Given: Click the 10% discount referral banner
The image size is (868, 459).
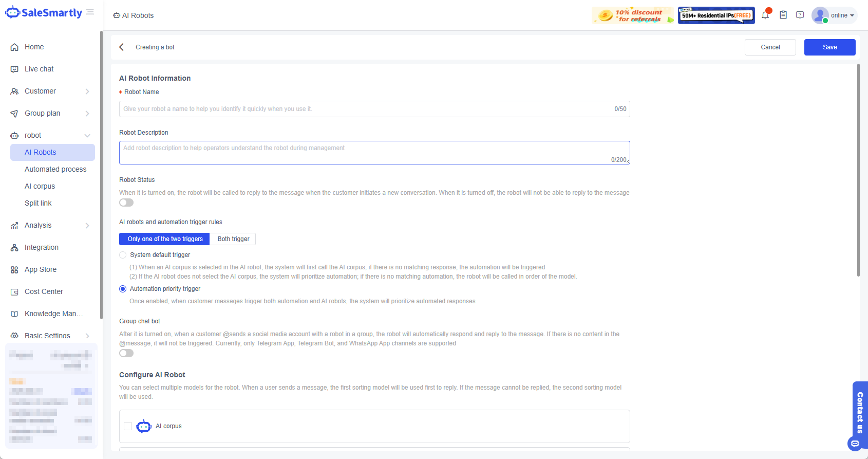Looking at the screenshot, I should [632, 15].
